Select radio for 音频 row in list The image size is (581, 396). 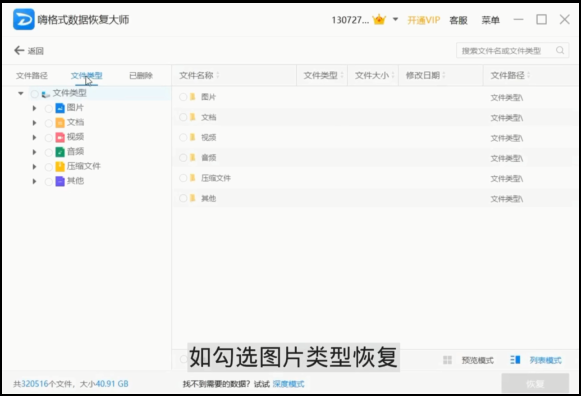[183, 157]
